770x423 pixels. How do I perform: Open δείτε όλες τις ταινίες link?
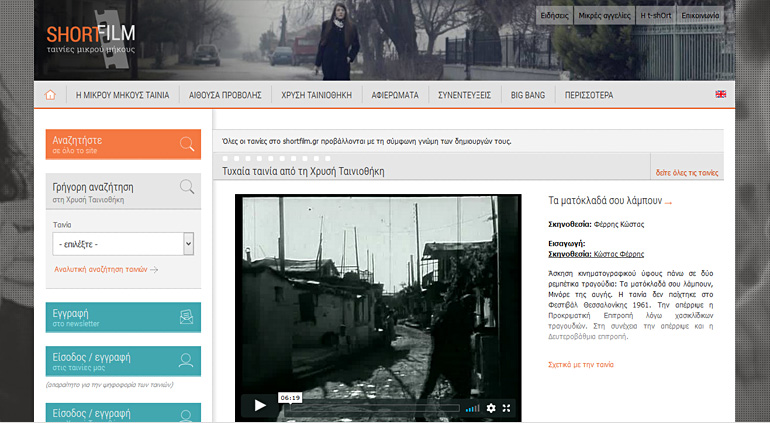687,173
